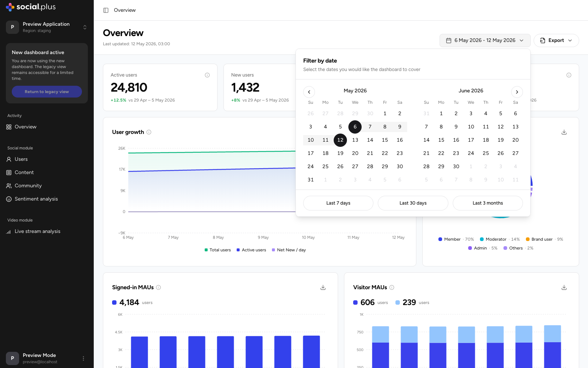Pick 30 June in calendar
Screen dimensions: 588x368
[456, 167]
